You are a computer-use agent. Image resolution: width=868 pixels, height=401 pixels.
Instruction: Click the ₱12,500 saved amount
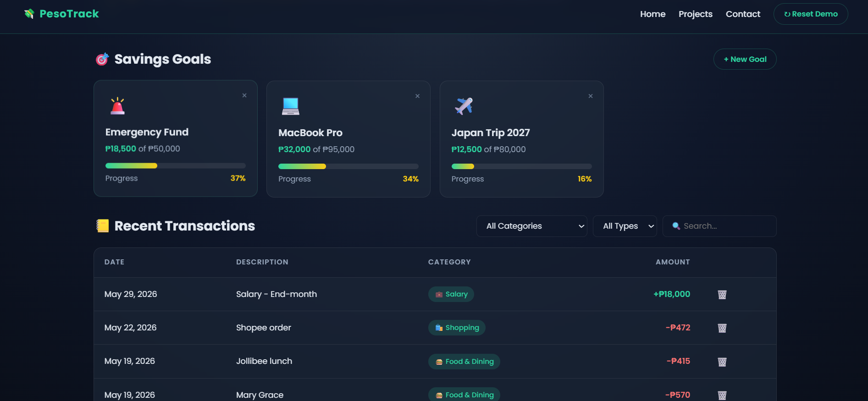(467, 149)
